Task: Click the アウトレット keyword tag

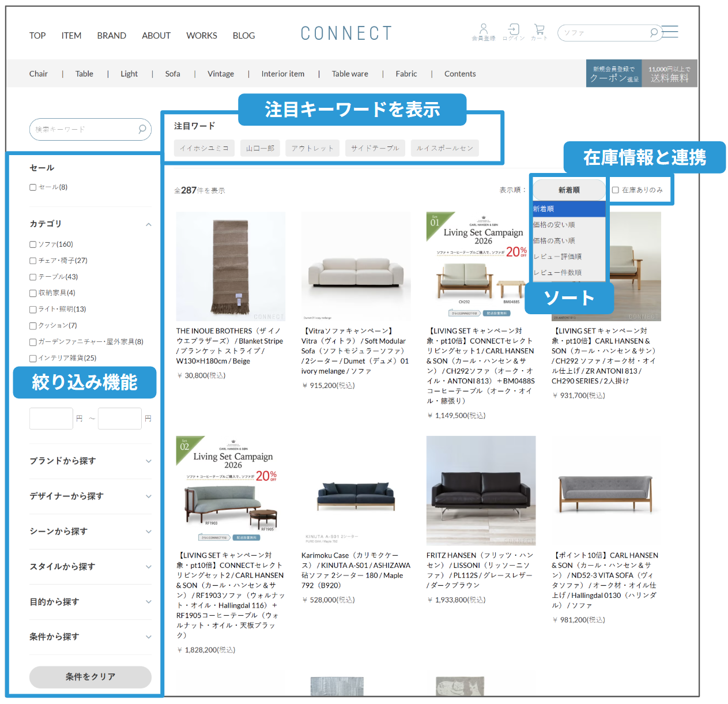Action: (x=312, y=148)
